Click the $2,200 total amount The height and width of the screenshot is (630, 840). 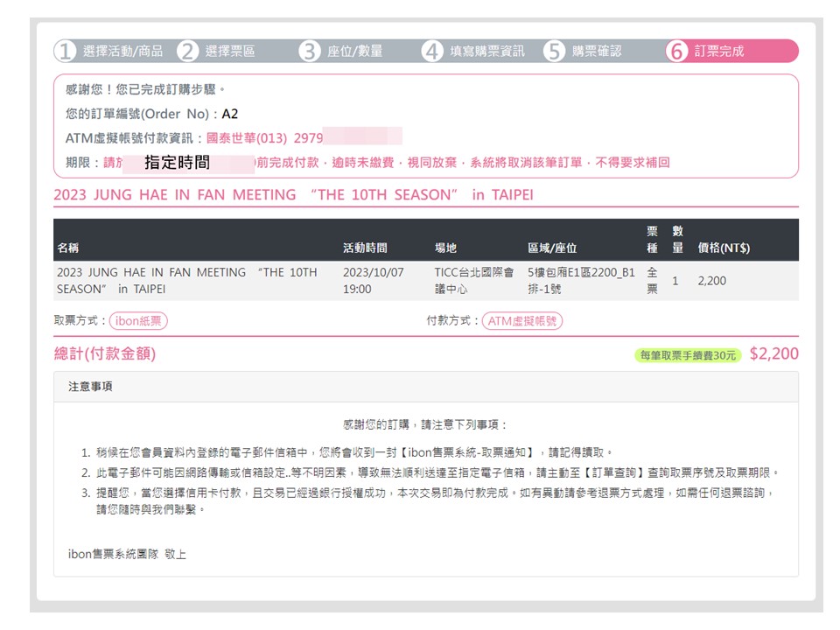tap(773, 354)
